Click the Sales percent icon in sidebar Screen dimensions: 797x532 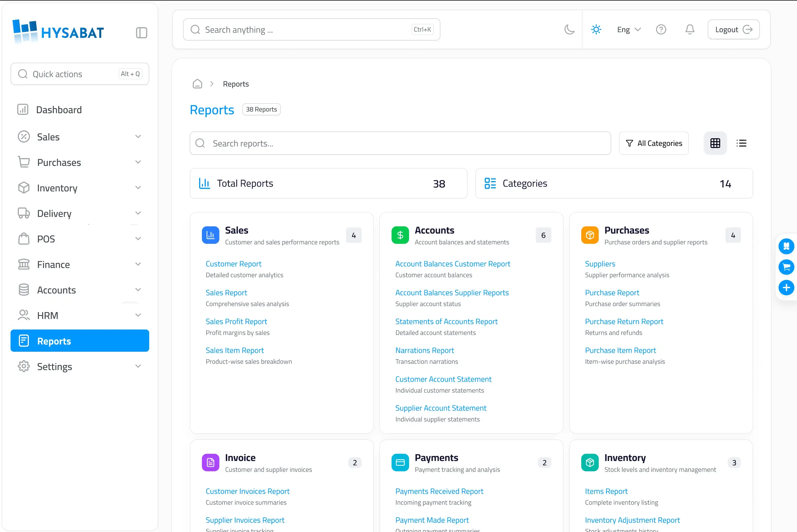pyautogui.click(x=24, y=137)
